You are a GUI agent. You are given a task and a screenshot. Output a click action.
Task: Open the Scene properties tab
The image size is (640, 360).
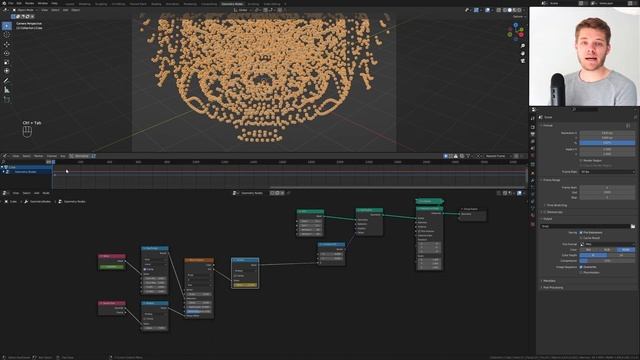[533, 148]
